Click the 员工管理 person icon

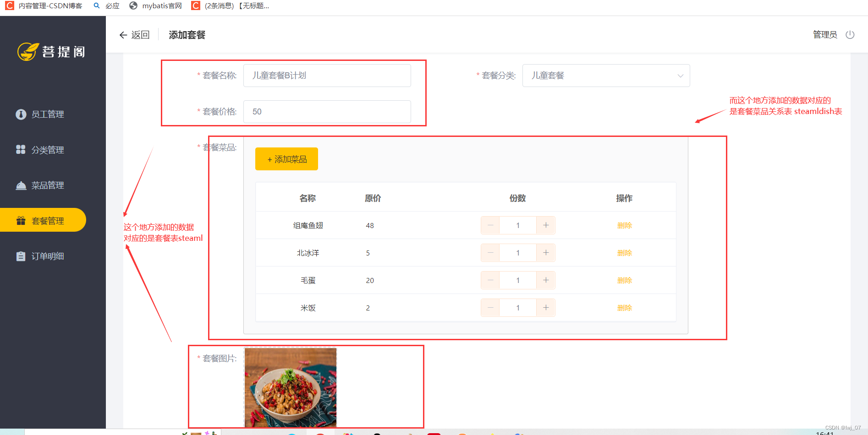coord(21,114)
